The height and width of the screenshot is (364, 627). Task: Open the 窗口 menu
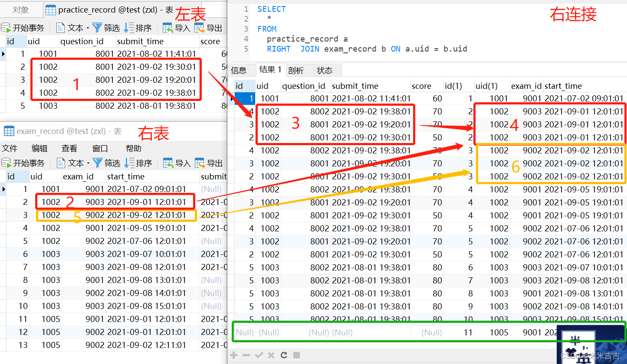(x=100, y=149)
